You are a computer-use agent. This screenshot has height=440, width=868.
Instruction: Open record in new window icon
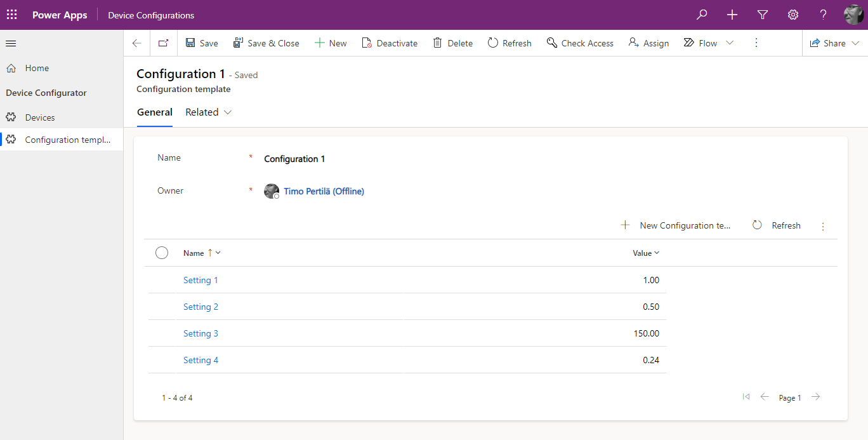tap(164, 43)
